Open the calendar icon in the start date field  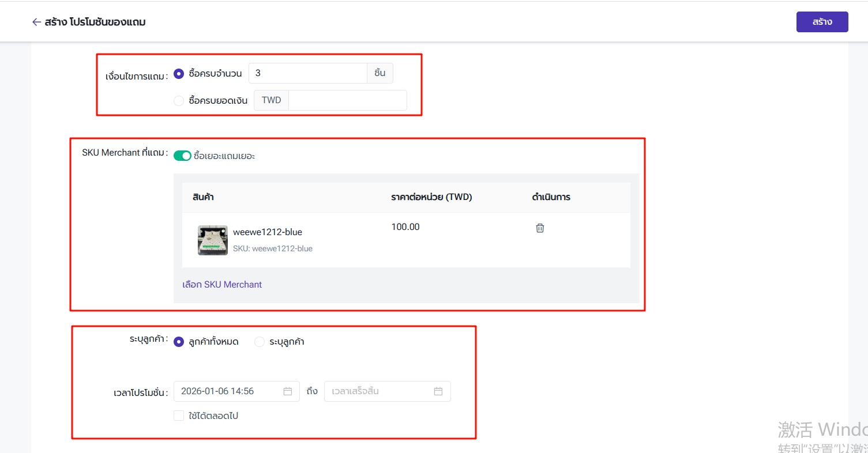[288, 391]
